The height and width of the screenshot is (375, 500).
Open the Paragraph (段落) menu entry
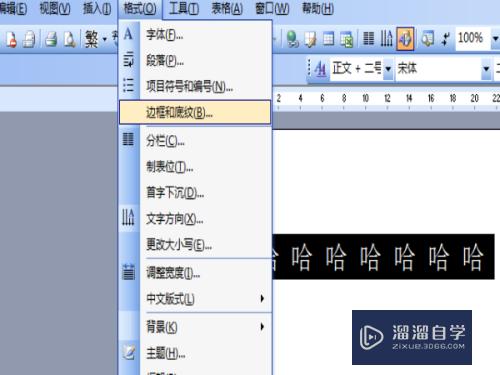coord(196,60)
